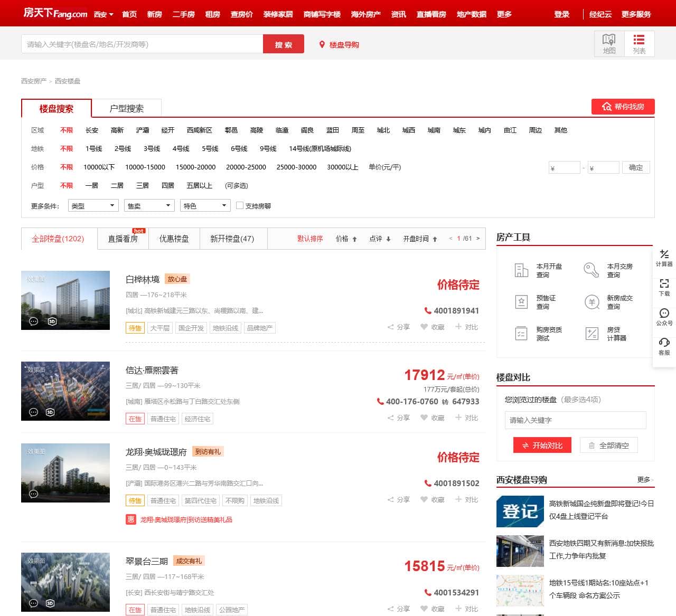Open the 新开楼盘(47) tab
Viewport: 676px width, 616px height.
[x=233, y=239]
